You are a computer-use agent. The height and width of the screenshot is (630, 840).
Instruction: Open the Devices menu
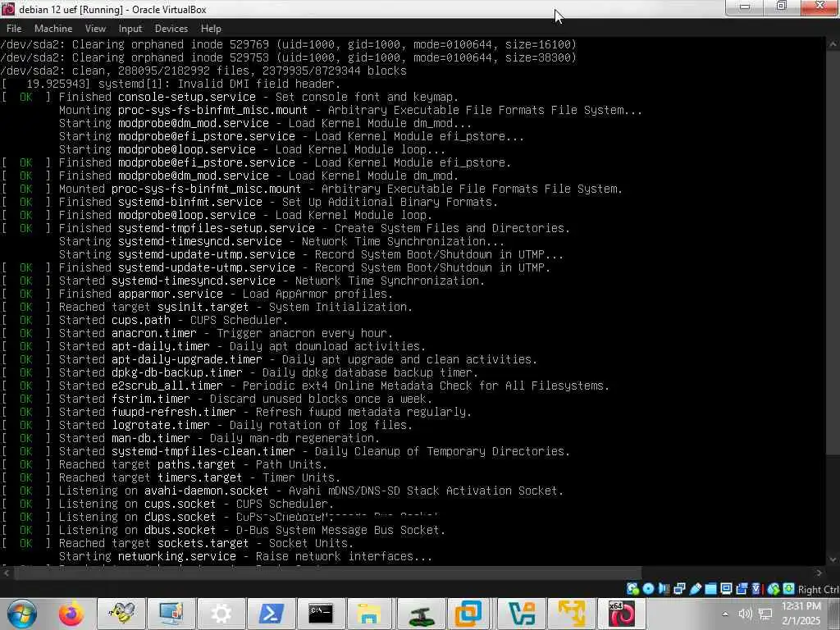pyautogui.click(x=171, y=29)
